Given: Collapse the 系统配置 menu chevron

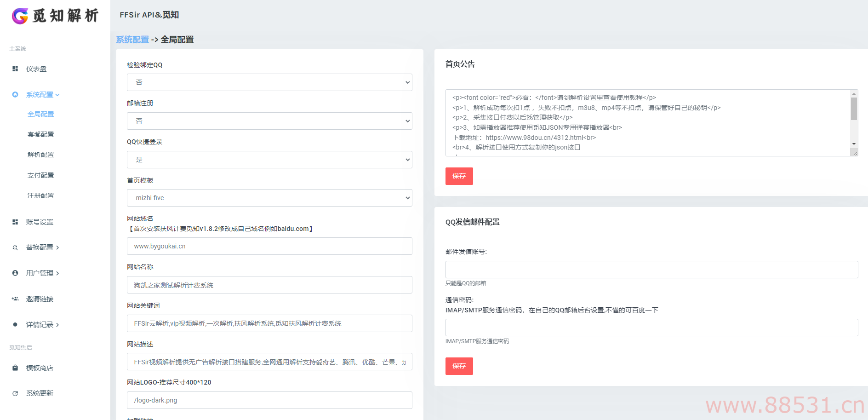Looking at the screenshot, I should [57, 95].
